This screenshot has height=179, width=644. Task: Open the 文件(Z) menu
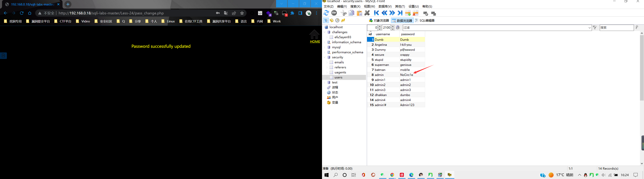click(329, 7)
